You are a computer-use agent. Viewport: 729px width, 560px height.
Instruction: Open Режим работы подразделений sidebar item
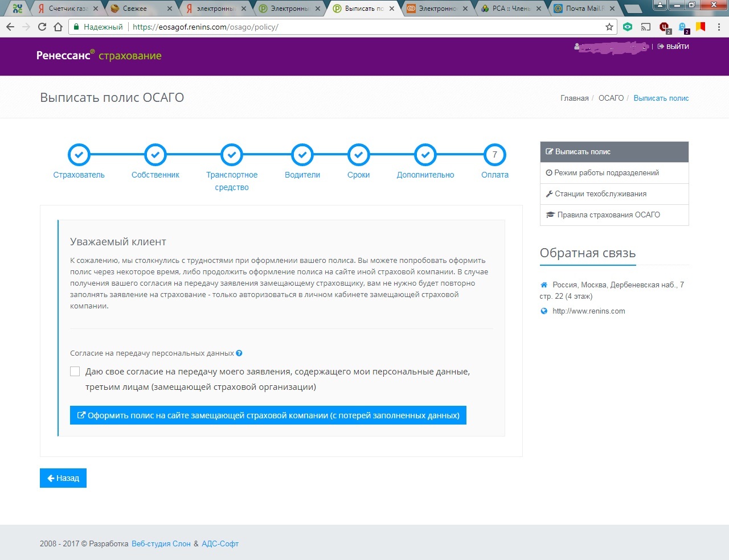(614, 173)
